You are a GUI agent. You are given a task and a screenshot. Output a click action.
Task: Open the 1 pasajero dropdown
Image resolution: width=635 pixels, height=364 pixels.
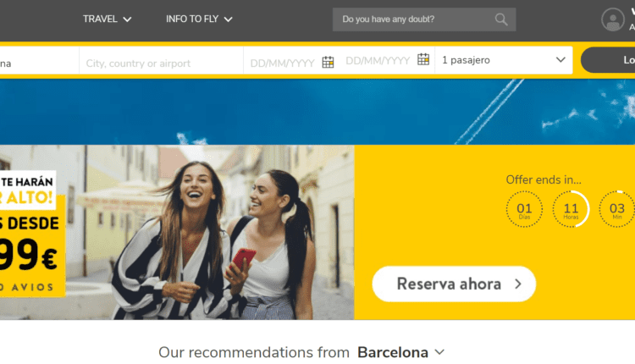[504, 60]
